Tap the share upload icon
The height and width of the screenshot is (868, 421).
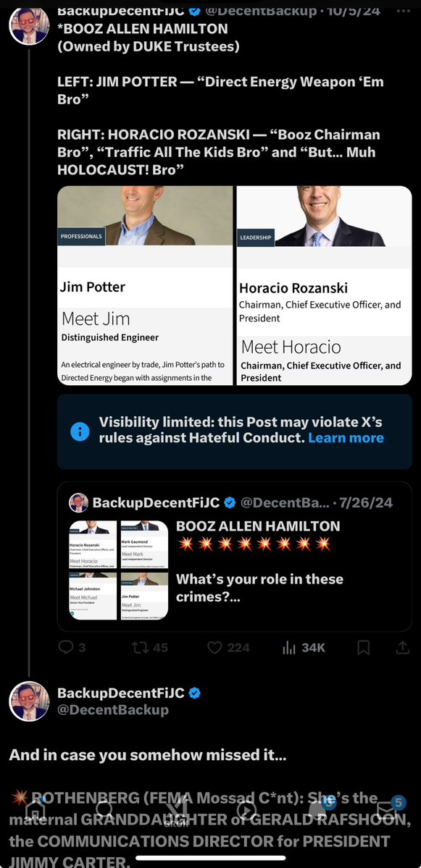(403, 647)
